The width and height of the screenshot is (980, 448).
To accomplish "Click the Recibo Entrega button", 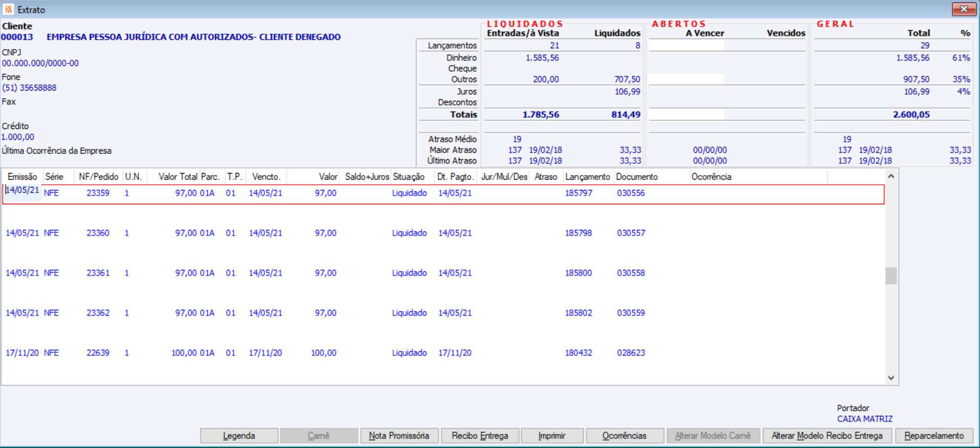I will pos(480,436).
